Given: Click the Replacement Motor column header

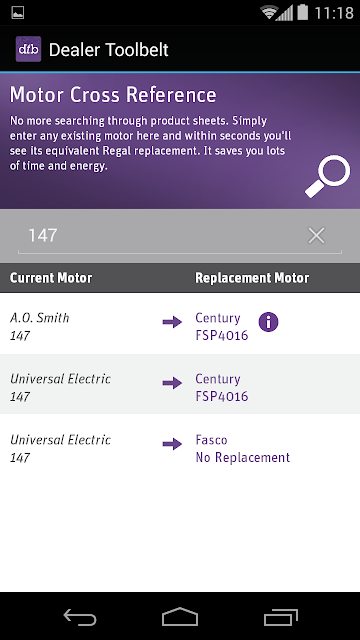Looking at the screenshot, I should [252, 278].
